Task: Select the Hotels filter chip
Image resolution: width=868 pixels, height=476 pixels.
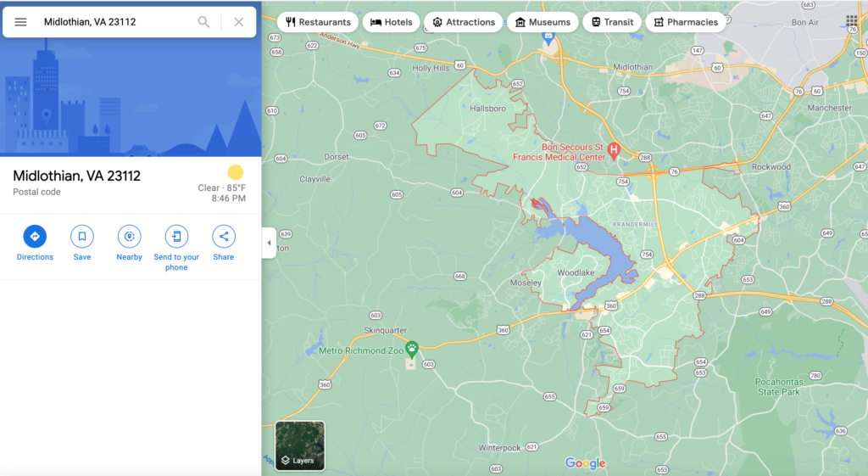Action: pos(392,22)
